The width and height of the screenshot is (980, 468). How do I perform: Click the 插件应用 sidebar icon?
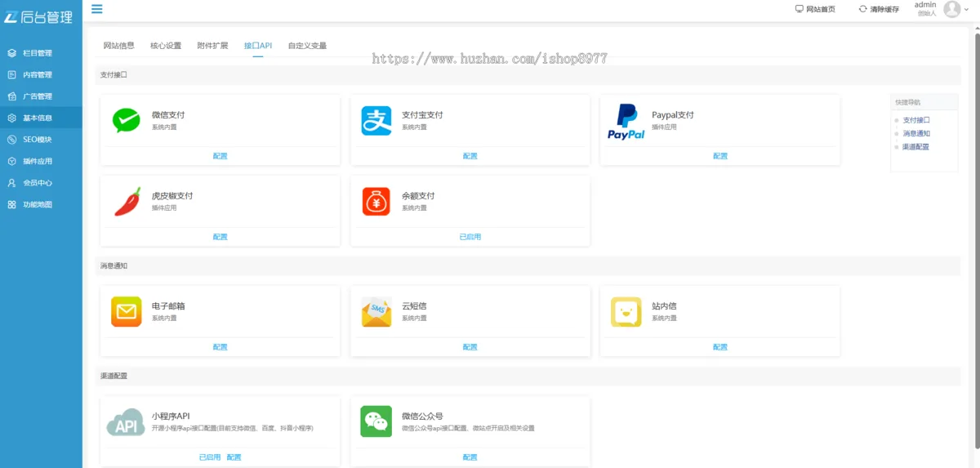(12, 161)
